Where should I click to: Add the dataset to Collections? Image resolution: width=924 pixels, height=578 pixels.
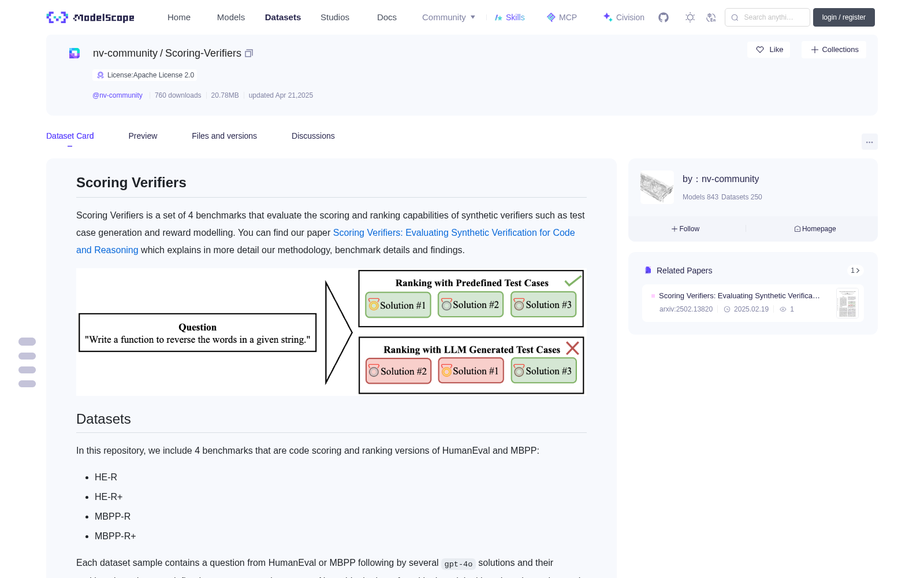coord(834,50)
